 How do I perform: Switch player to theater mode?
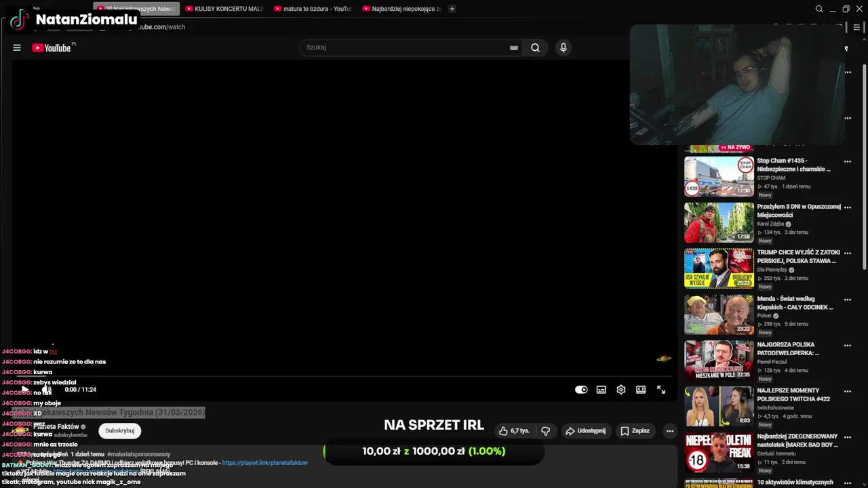click(x=641, y=390)
